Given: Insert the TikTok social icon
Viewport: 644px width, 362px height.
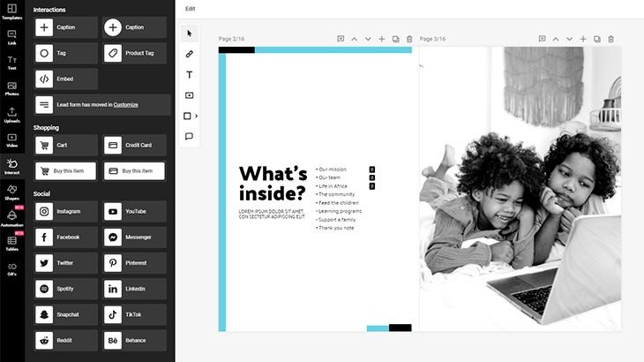Looking at the screenshot, I should [135, 314].
